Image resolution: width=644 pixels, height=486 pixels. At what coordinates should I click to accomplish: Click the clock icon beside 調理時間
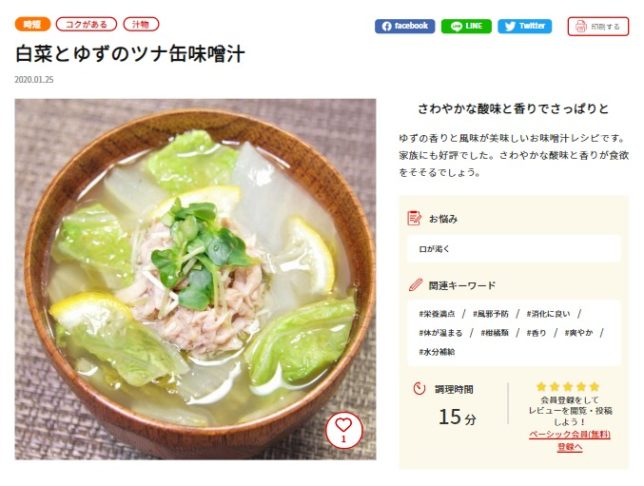coord(419,388)
